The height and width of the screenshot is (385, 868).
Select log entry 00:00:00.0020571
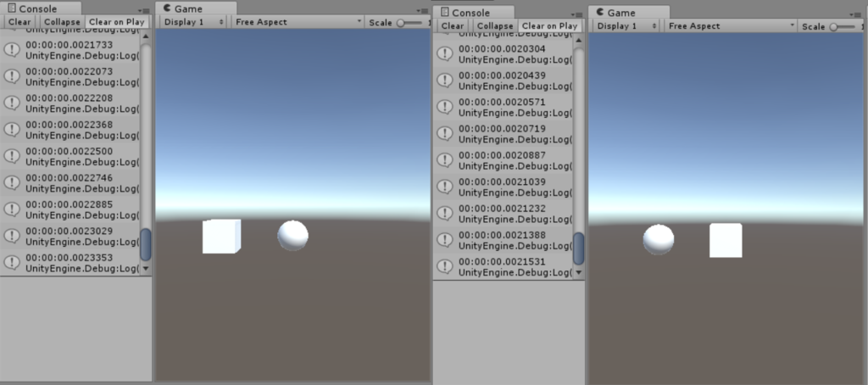tap(504, 107)
